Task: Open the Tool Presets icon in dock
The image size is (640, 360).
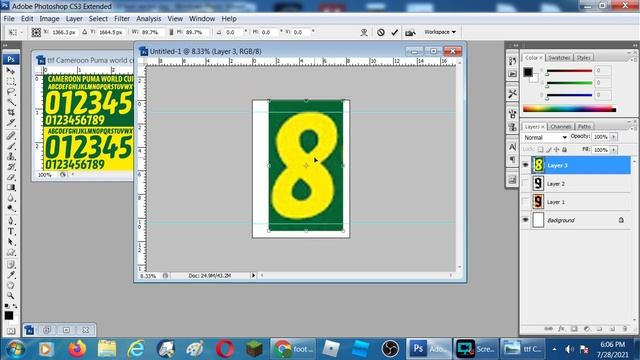Action: [x=512, y=93]
